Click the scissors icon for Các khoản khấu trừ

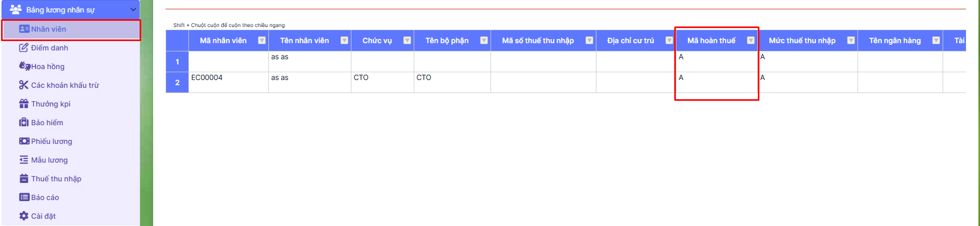pyautogui.click(x=23, y=85)
